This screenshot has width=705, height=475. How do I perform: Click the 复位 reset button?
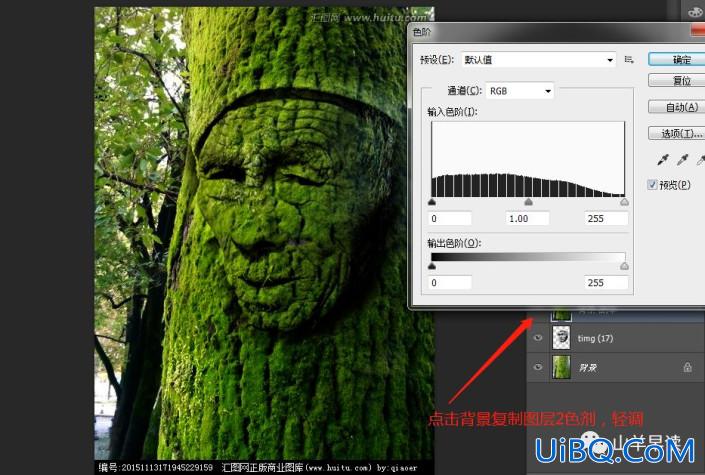click(677, 81)
